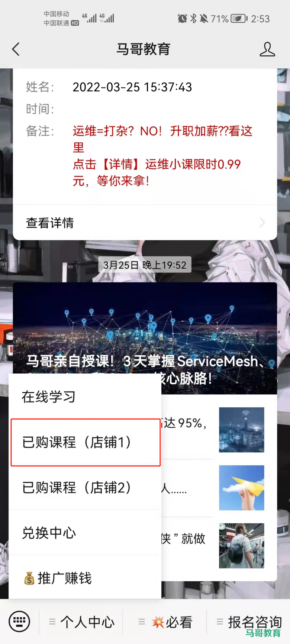Screen dimensions: 290x644
Task: Expand the 个人中心 bottom menu
Action: click(81, 622)
